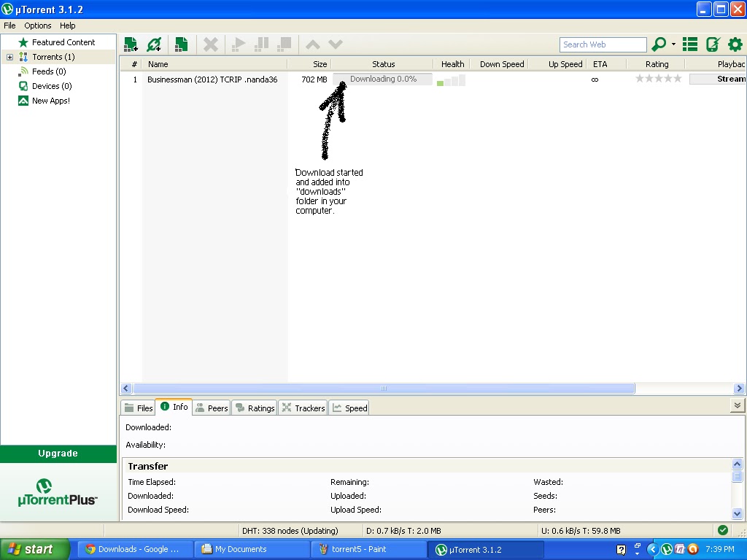This screenshot has width=747, height=560.
Task: Switch to the Info tab
Action: (x=174, y=407)
